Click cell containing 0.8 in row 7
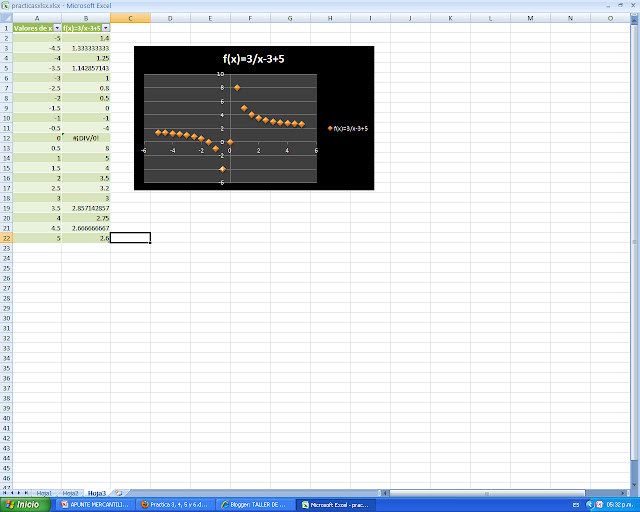The image size is (640, 512). (86, 88)
